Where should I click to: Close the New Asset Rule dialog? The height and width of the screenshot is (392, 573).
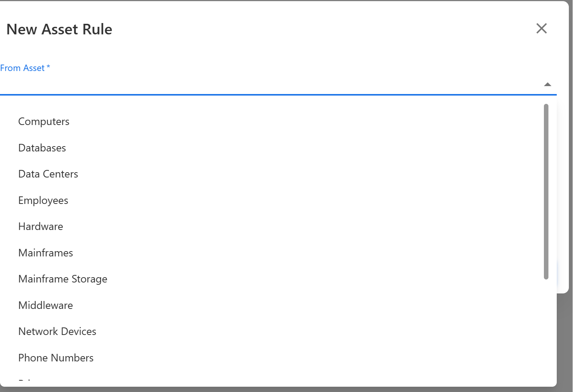pos(541,28)
